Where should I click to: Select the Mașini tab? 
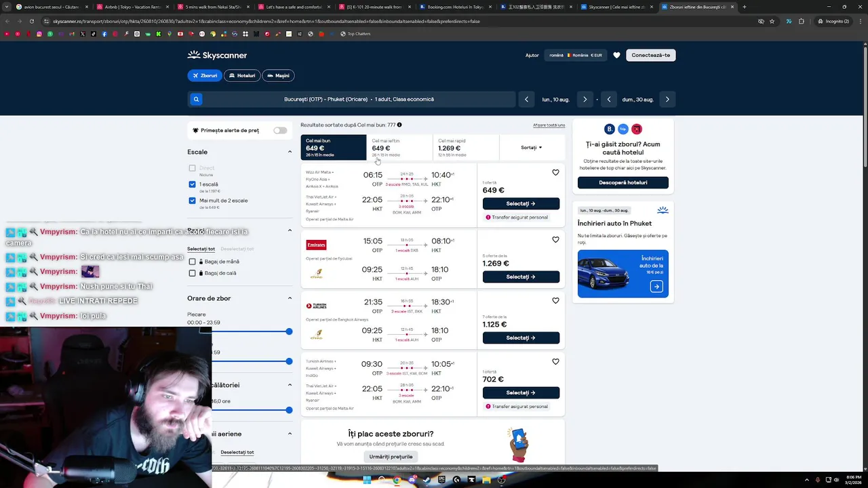[278, 75]
